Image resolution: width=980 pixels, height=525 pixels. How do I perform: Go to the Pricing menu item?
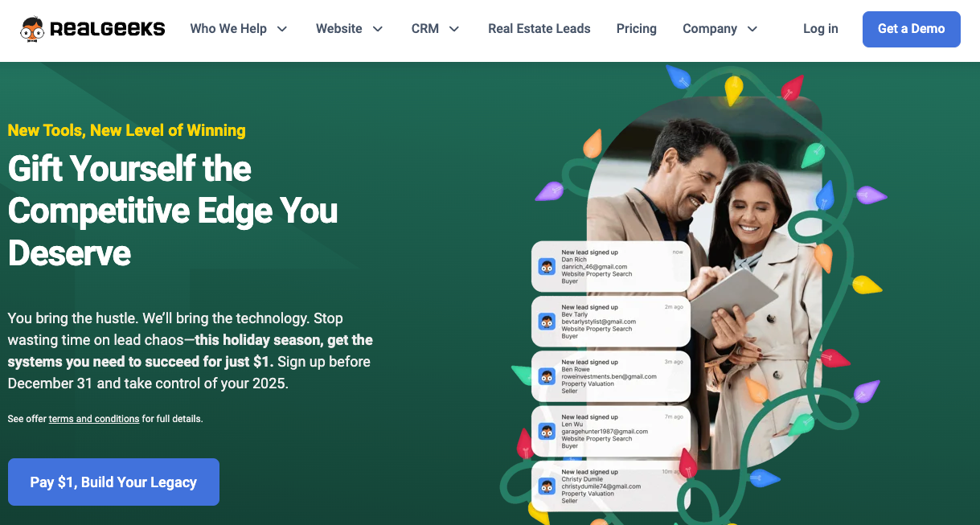coord(637,29)
